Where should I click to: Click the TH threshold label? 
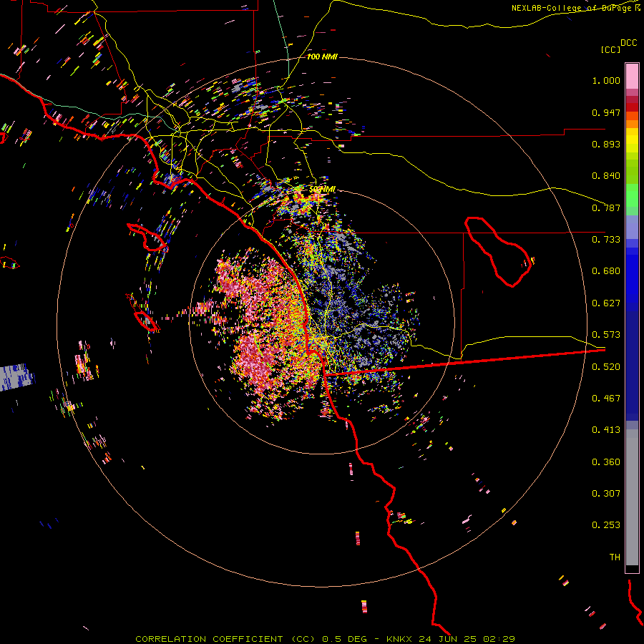615,557
